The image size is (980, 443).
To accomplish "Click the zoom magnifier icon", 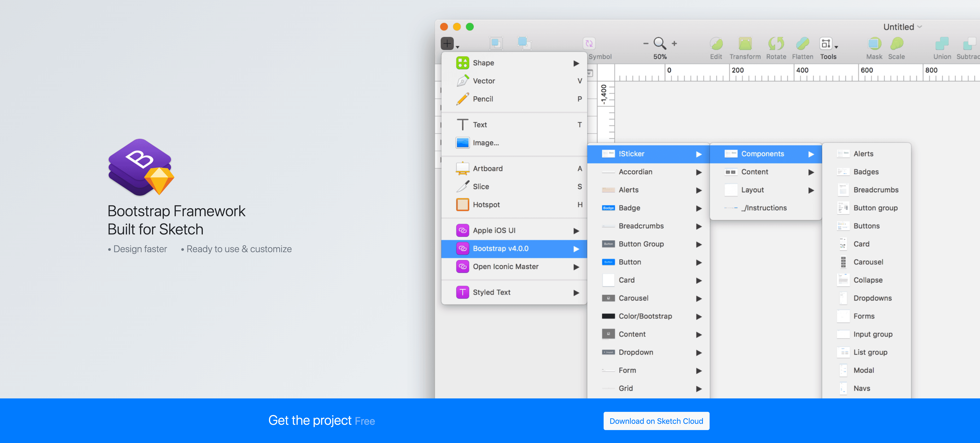I will 660,43.
